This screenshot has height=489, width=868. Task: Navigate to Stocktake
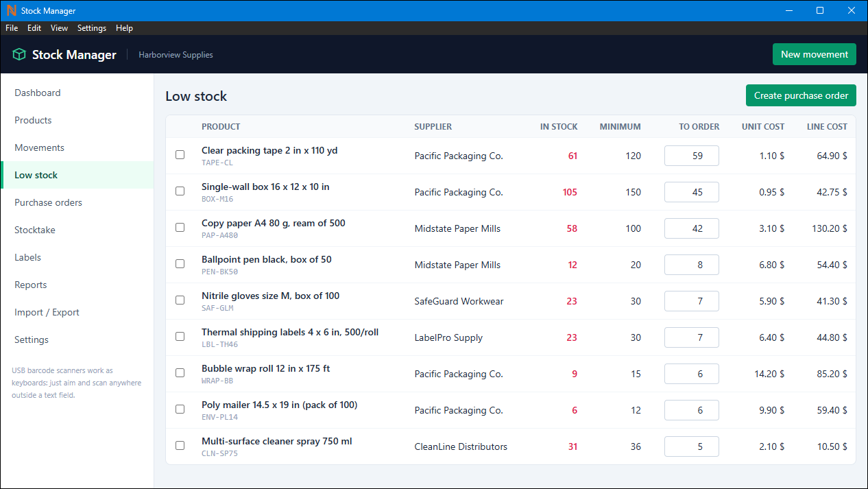(77, 230)
